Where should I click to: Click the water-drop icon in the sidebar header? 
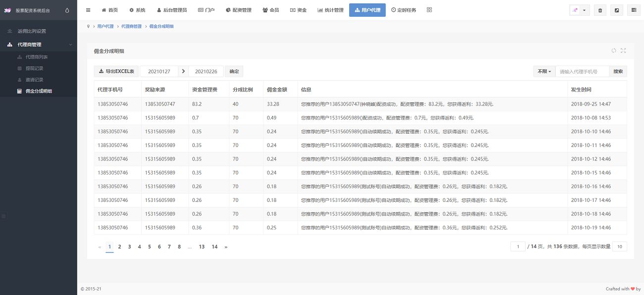(67, 10)
